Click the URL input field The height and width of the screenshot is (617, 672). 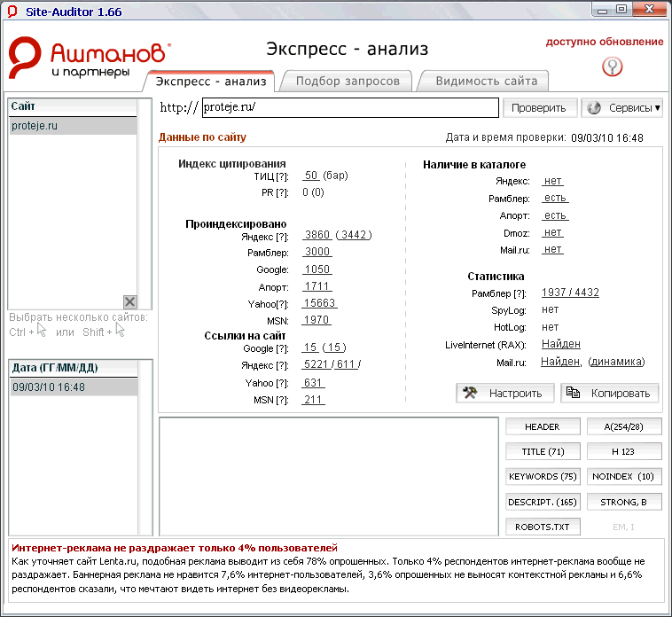[349, 108]
